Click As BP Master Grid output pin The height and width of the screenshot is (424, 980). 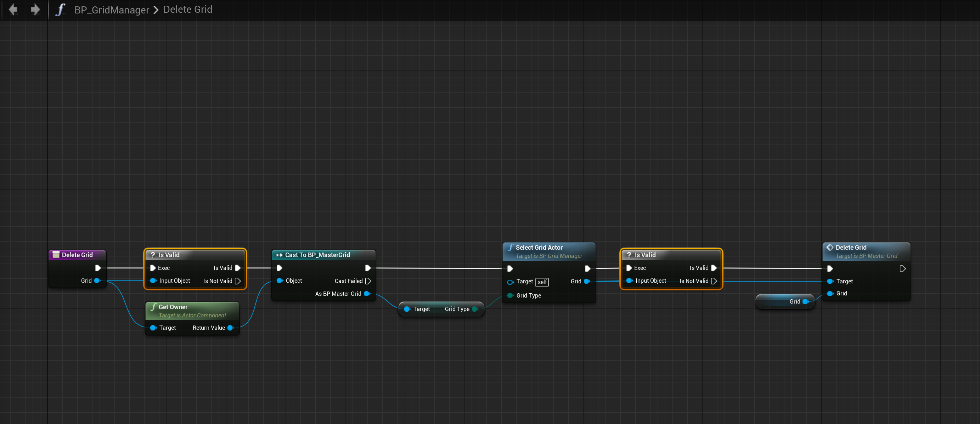367,294
